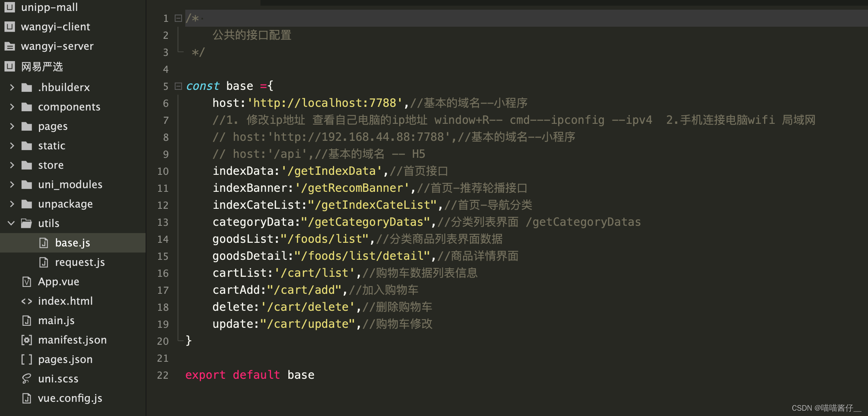Image resolution: width=868 pixels, height=416 pixels.
Task: Expand the components folder
Action: click(x=12, y=106)
